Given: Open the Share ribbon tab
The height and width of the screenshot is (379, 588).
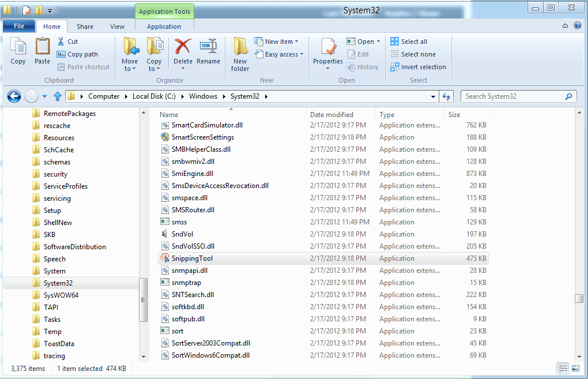Looking at the screenshot, I should coord(85,26).
